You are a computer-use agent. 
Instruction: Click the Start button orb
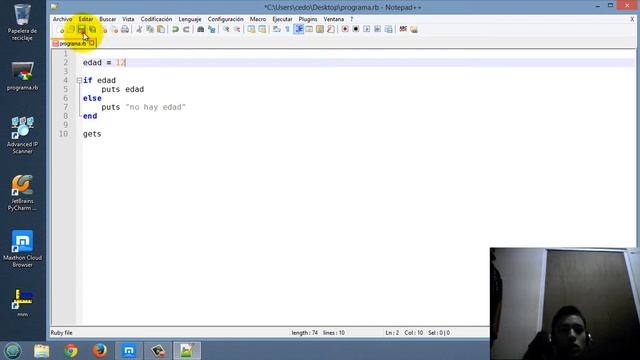[x=13, y=351]
